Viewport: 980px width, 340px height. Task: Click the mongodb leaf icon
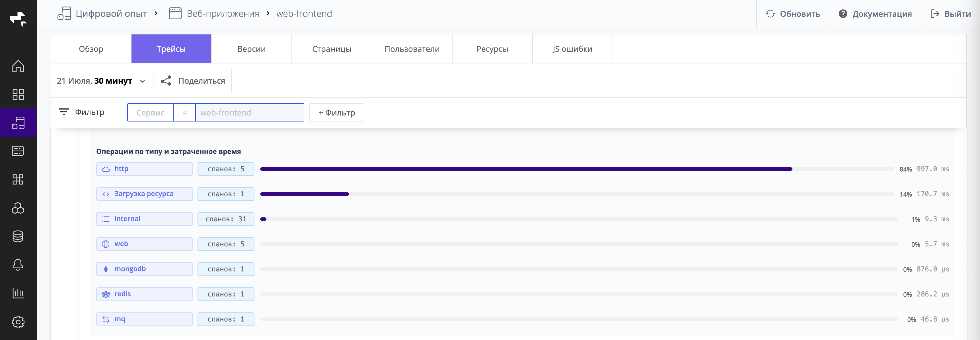click(106, 269)
